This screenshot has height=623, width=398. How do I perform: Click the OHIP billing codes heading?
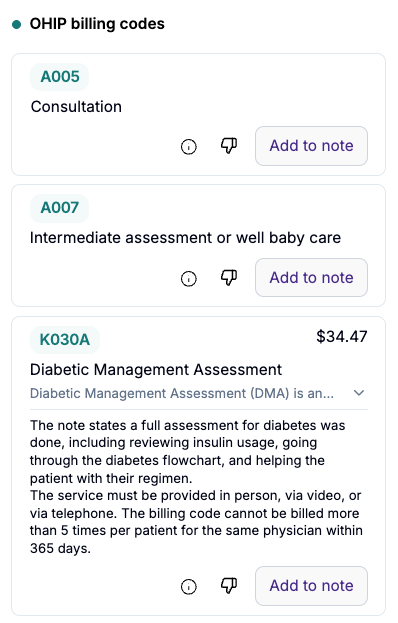click(x=97, y=24)
